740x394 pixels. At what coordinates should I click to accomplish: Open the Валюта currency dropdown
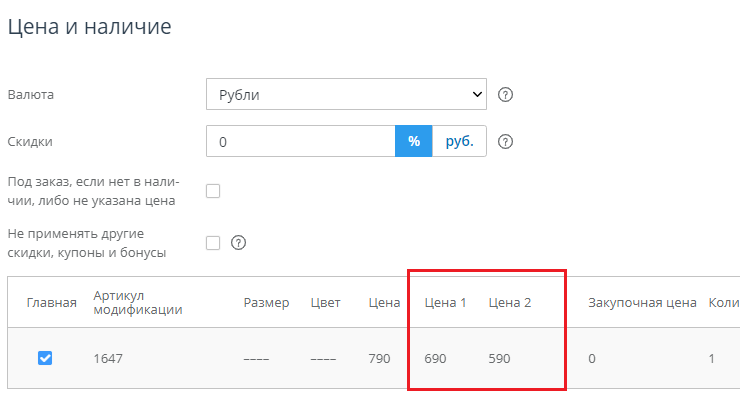click(x=346, y=94)
